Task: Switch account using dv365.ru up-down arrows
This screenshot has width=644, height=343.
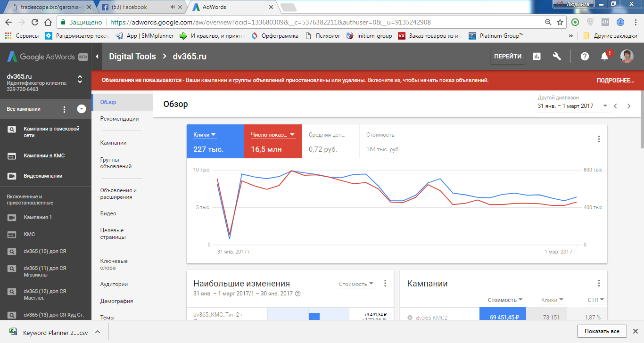Action: tap(80, 79)
